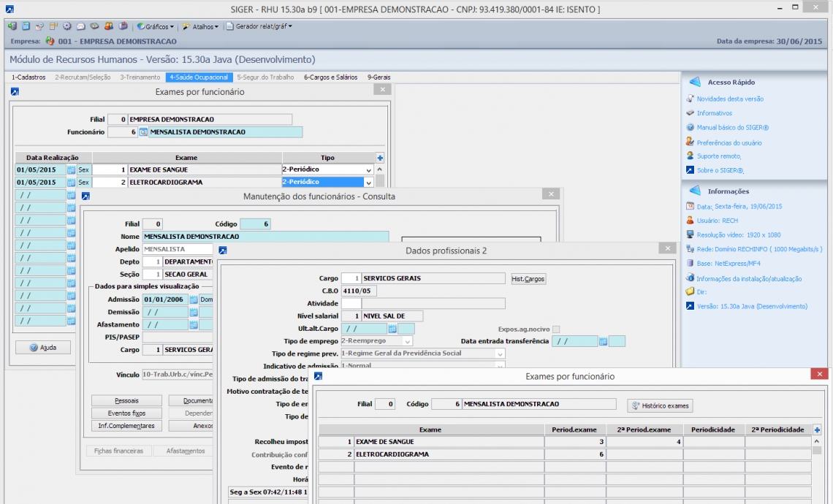Open Novidades desta versão link
This screenshot has height=504, width=833.
[730, 99]
